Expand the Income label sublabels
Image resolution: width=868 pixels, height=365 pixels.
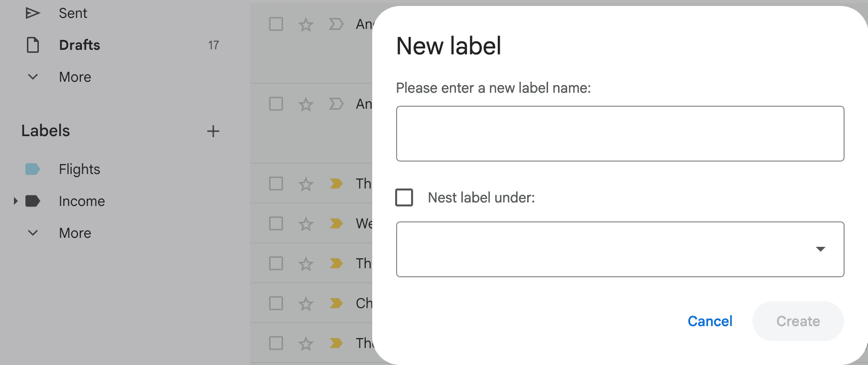14,201
